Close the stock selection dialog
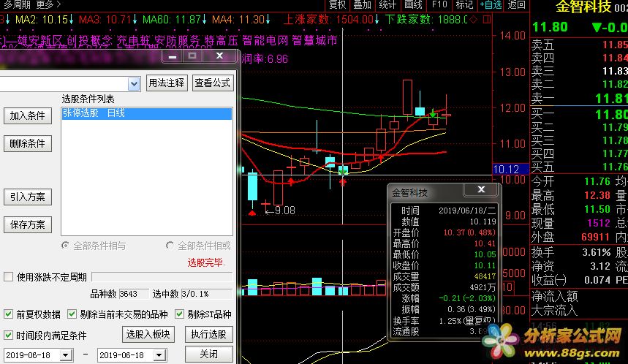Image resolution: width=628 pixels, height=364 pixels. pos(220,56)
